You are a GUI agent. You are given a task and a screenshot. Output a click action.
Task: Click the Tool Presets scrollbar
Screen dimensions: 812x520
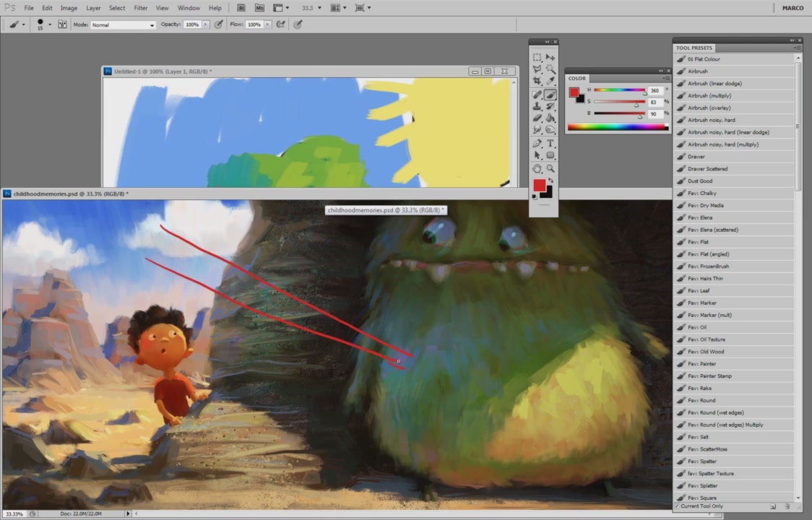tap(798, 127)
